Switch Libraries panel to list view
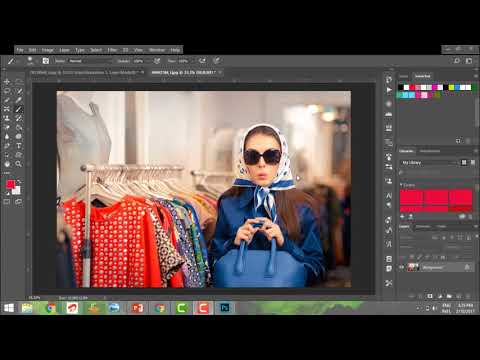The image size is (480, 360). pos(473,163)
